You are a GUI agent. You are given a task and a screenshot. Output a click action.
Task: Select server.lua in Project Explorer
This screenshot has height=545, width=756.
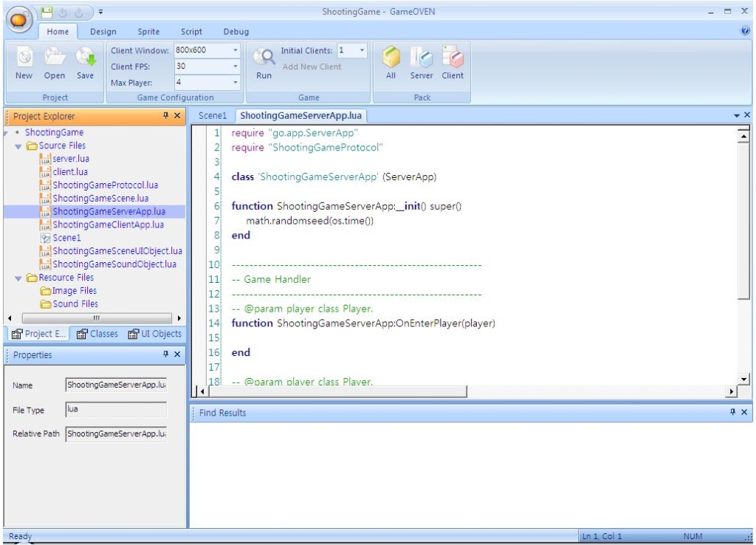click(x=71, y=159)
